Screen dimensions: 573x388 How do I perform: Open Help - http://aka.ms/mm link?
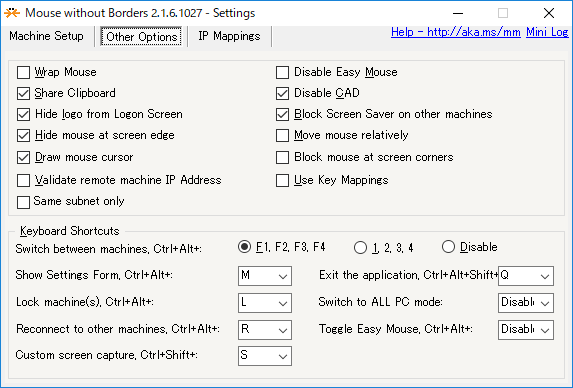456,32
